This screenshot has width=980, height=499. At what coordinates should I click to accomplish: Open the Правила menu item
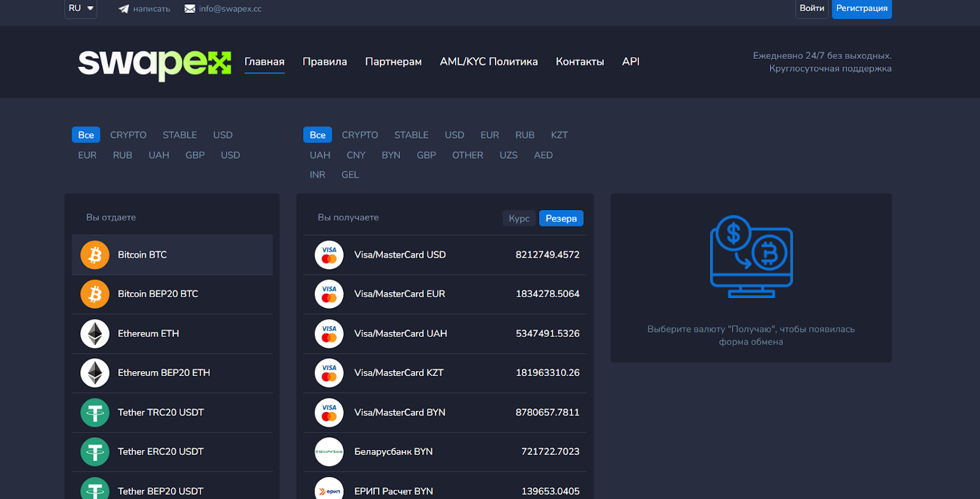325,62
